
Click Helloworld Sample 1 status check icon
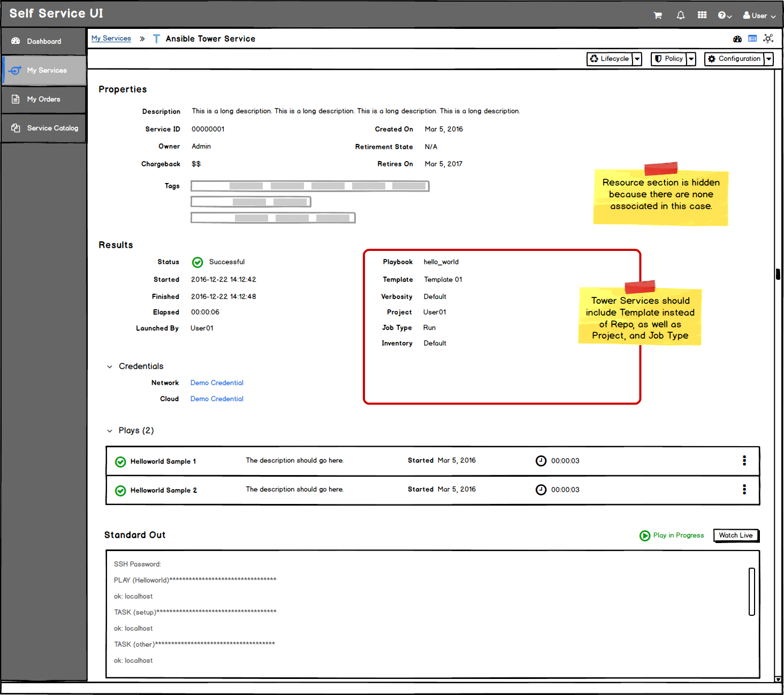[x=120, y=462]
